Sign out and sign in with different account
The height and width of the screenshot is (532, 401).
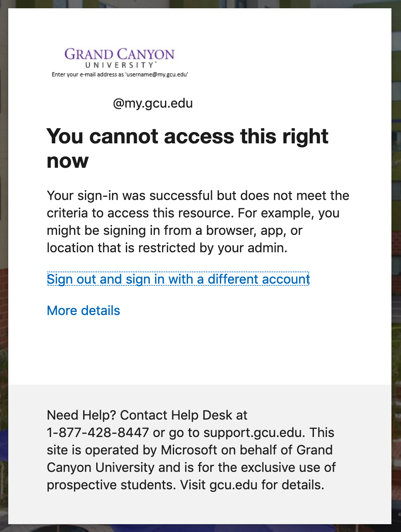point(178,279)
